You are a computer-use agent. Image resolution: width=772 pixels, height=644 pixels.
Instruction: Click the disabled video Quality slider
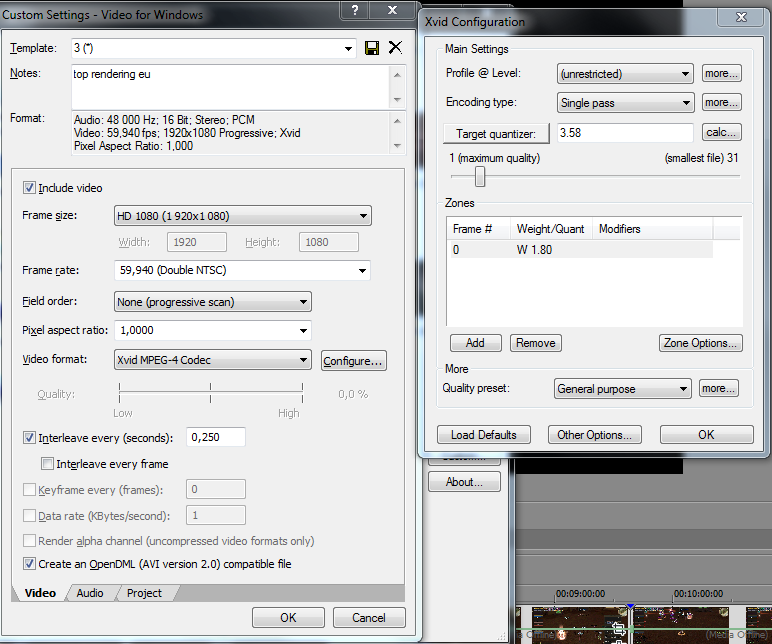pos(211,393)
